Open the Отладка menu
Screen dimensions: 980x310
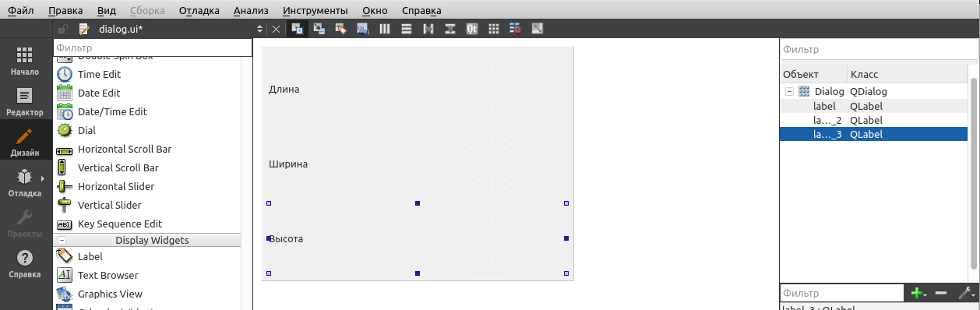point(199,10)
